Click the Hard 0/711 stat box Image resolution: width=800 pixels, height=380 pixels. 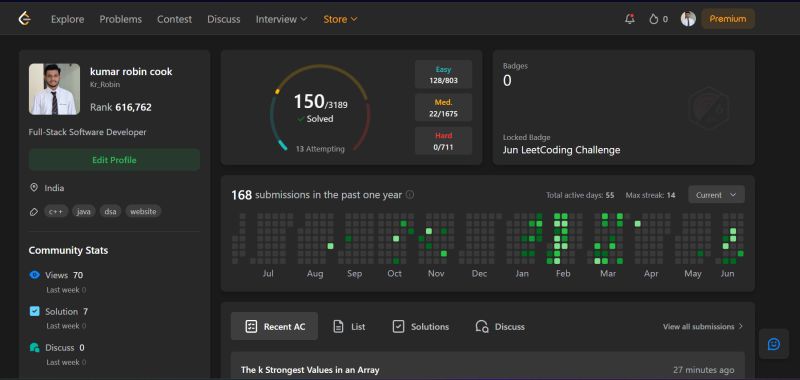443,141
